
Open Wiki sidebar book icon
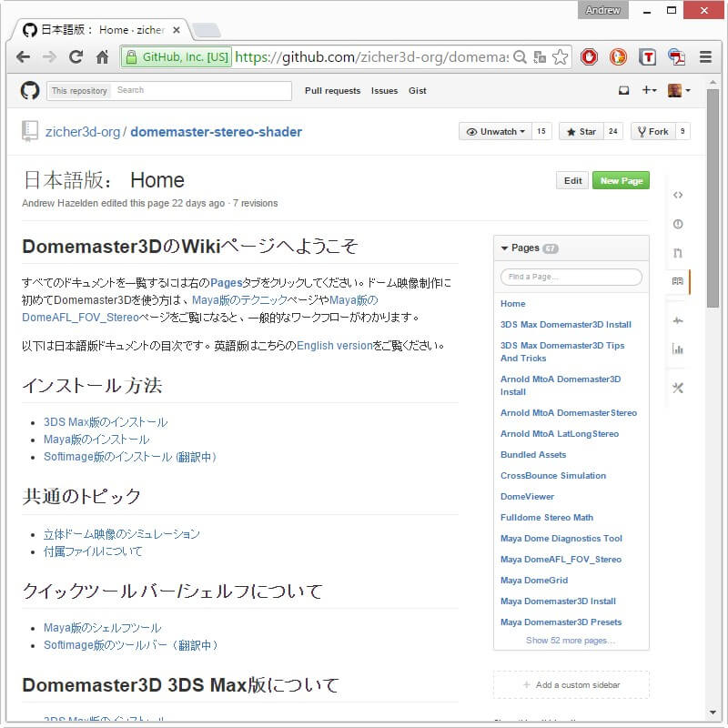tap(678, 281)
